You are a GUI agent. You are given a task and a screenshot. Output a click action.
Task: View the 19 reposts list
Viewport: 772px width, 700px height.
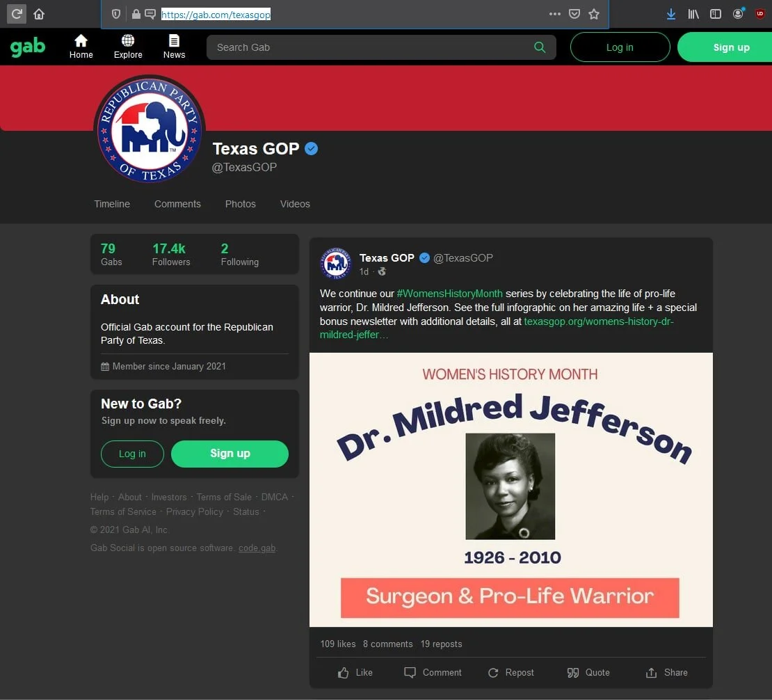[x=441, y=644]
